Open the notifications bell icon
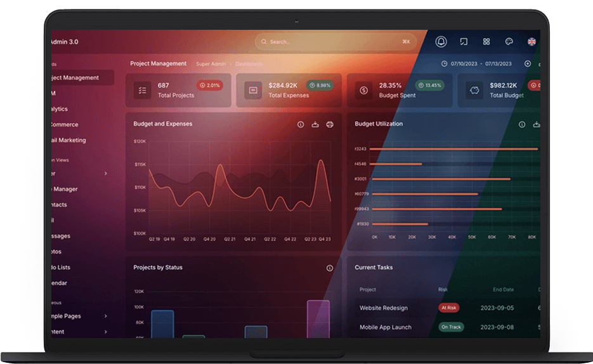This screenshot has height=364, width=593. click(x=441, y=42)
